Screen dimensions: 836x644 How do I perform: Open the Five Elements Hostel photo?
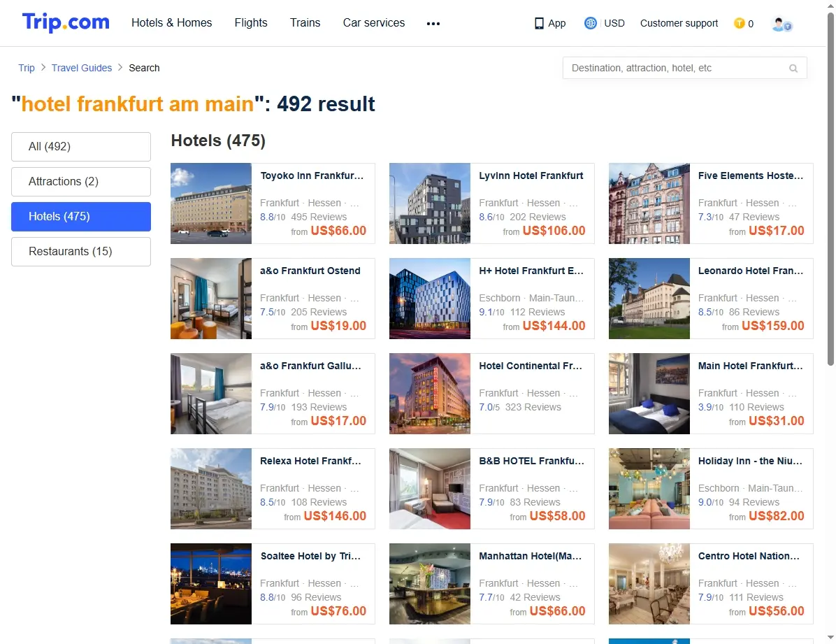(x=649, y=203)
